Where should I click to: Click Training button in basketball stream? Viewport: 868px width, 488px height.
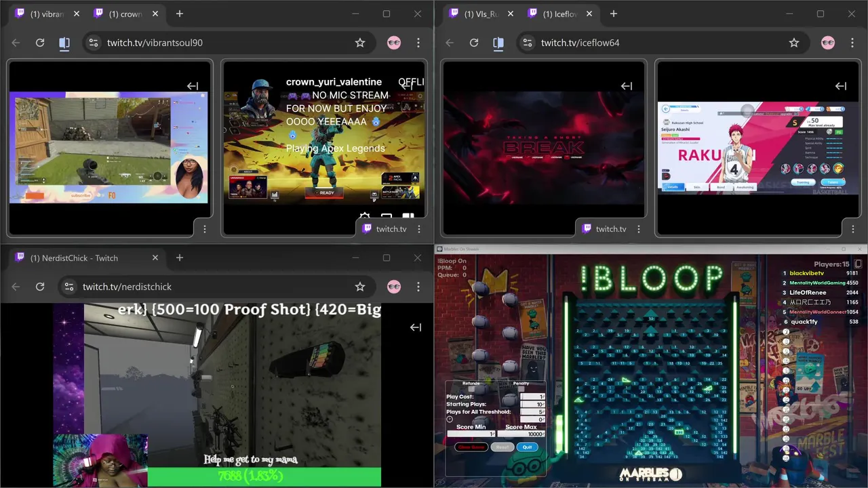[803, 182]
